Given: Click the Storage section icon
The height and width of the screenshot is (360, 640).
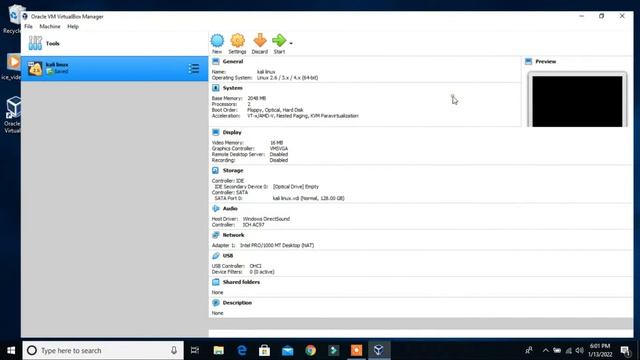Looking at the screenshot, I should click(216, 170).
